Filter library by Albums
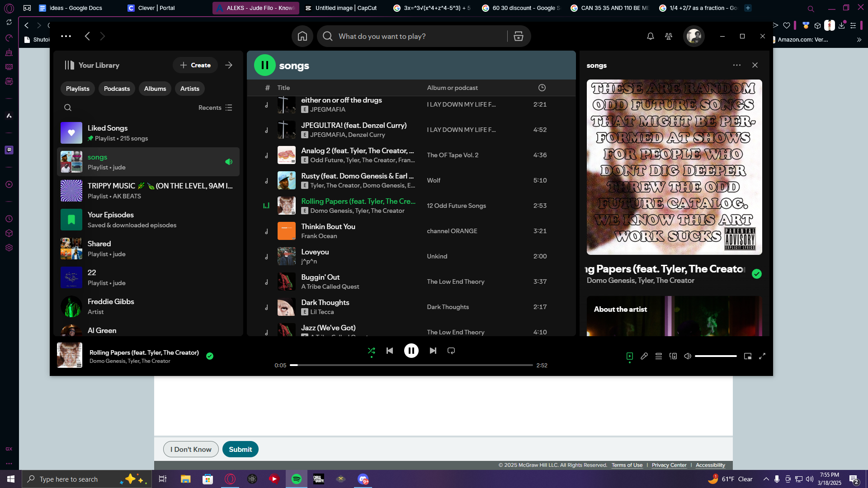This screenshot has width=868, height=488. pos(155,89)
